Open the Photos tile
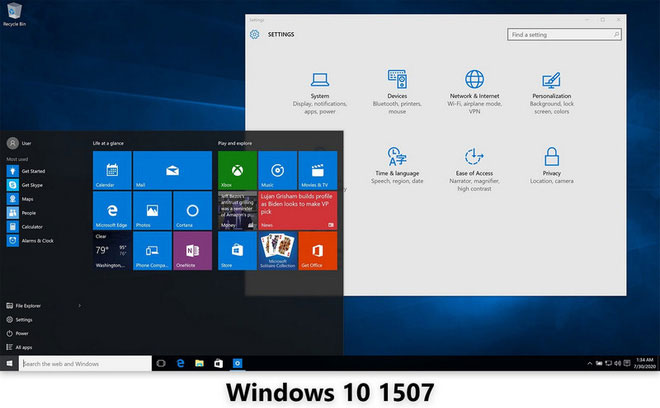 pyautogui.click(x=152, y=211)
